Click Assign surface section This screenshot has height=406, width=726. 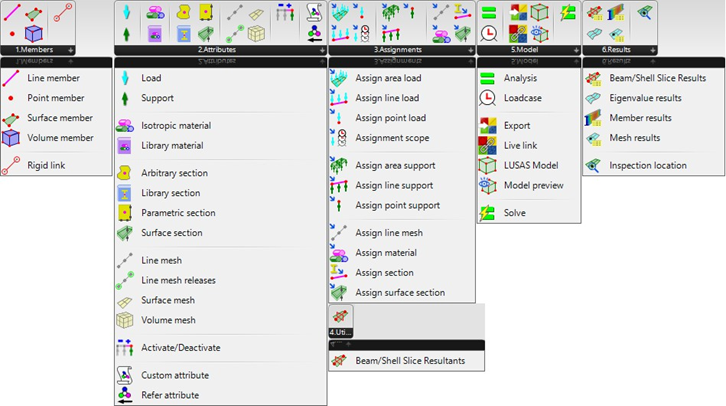400,293
